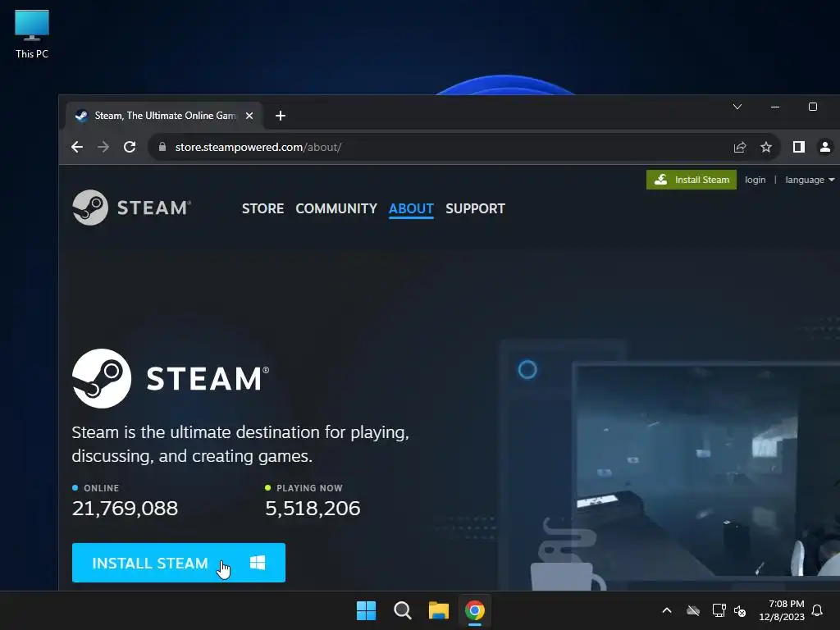Open a new tab with the plus button
The width and height of the screenshot is (840, 630).
tap(281, 116)
